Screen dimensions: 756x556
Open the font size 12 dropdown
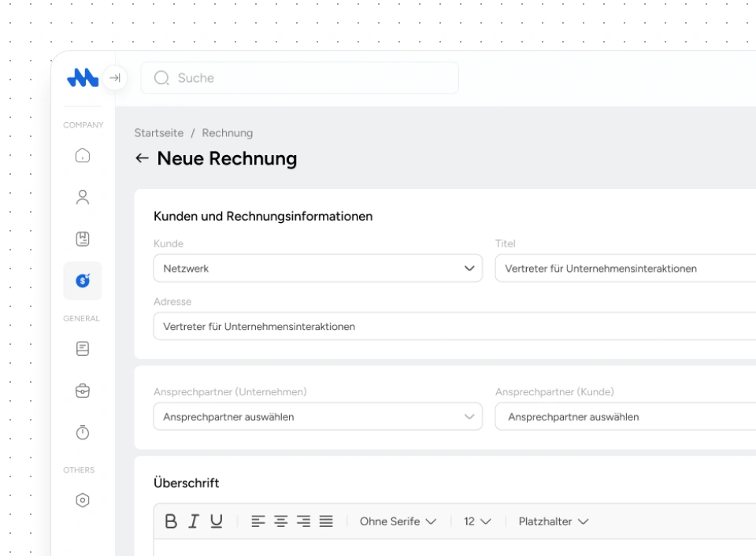[x=477, y=521]
